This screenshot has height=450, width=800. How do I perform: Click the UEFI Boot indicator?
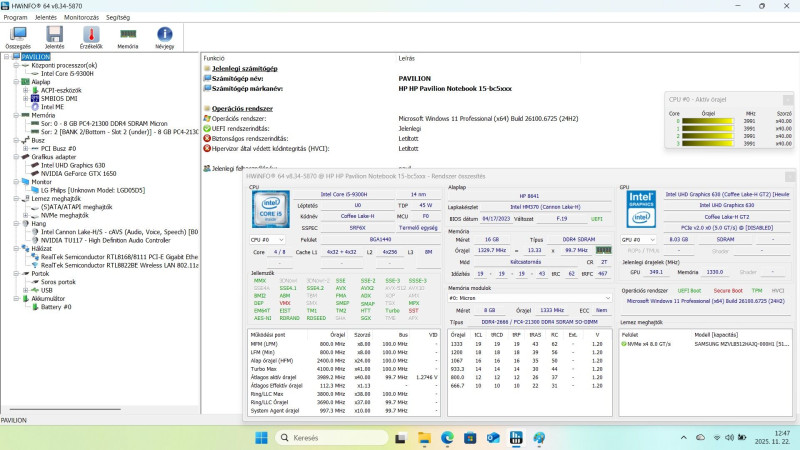(689, 291)
